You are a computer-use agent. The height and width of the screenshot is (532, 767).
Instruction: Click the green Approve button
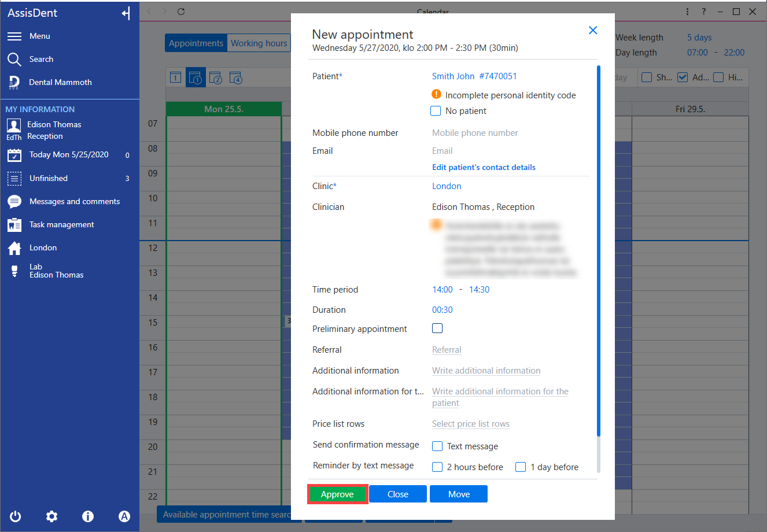click(337, 494)
